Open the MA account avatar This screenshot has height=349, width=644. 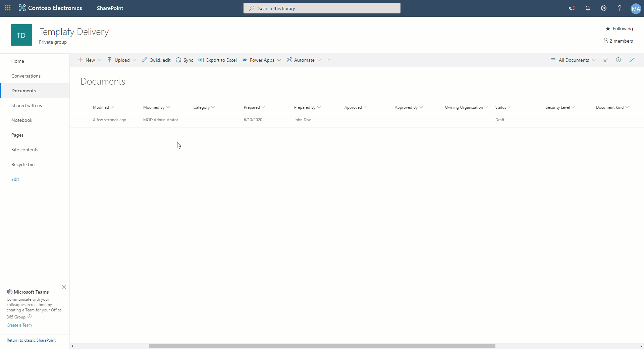[x=636, y=9]
